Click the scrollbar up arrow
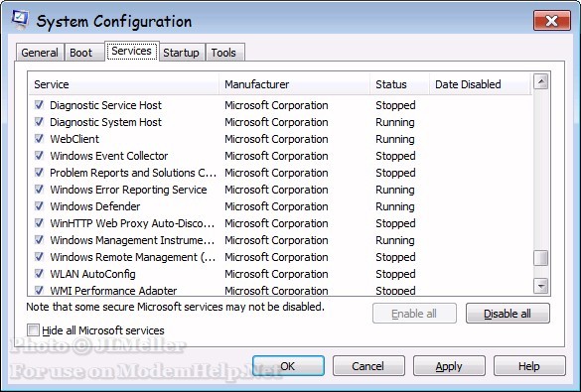The image size is (581, 392). (541, 81)
